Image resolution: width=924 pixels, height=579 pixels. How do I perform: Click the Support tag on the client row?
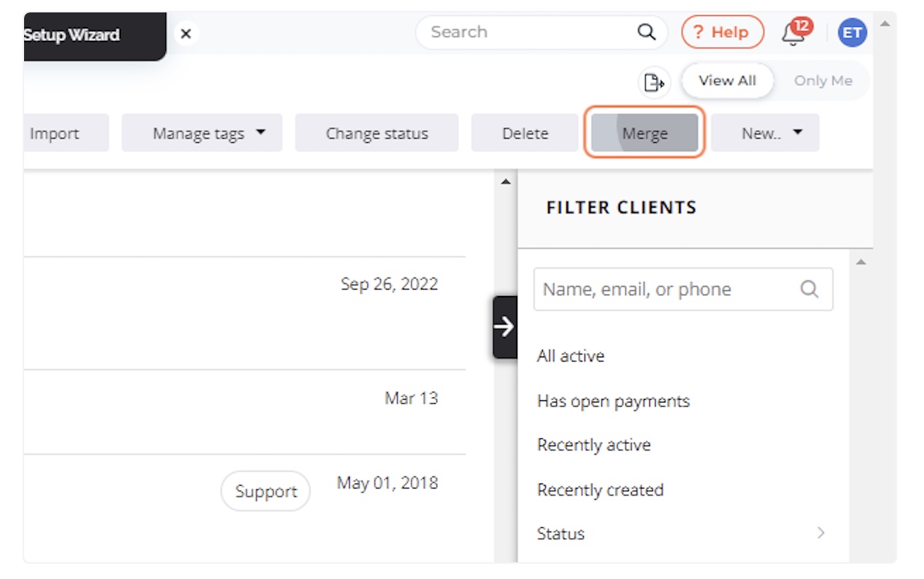click(x=265, y=491)
